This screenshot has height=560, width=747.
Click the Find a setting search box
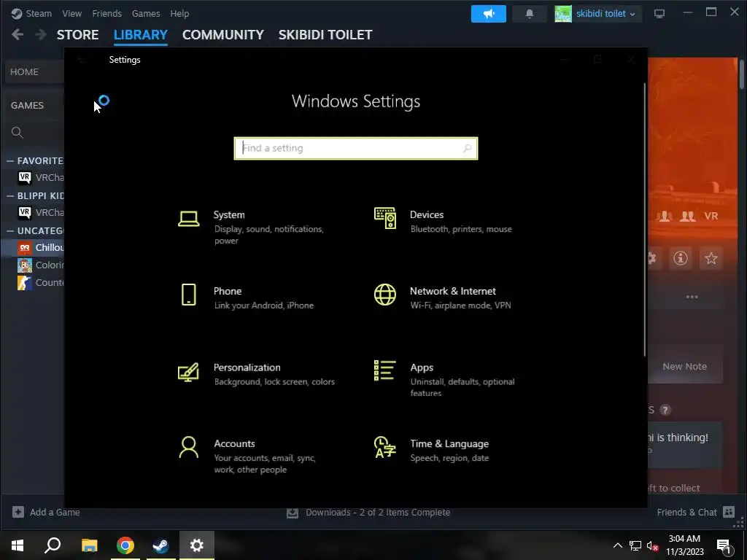click(x=356, y=148)
